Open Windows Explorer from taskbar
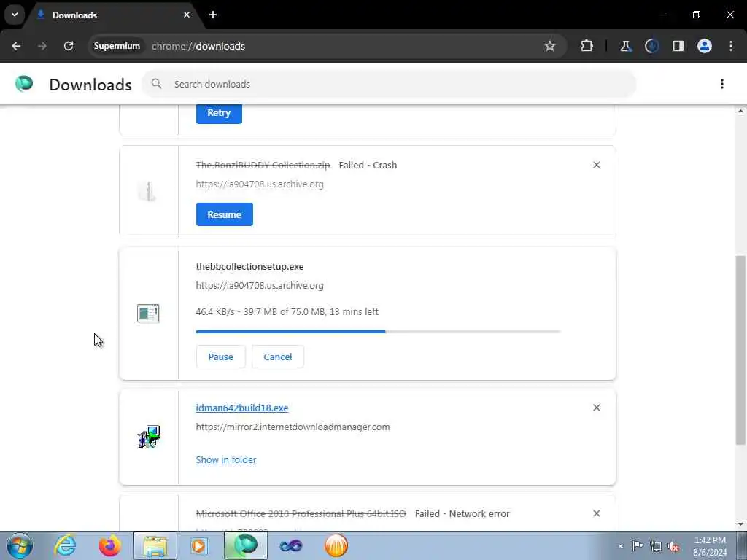 click(155, 545)
